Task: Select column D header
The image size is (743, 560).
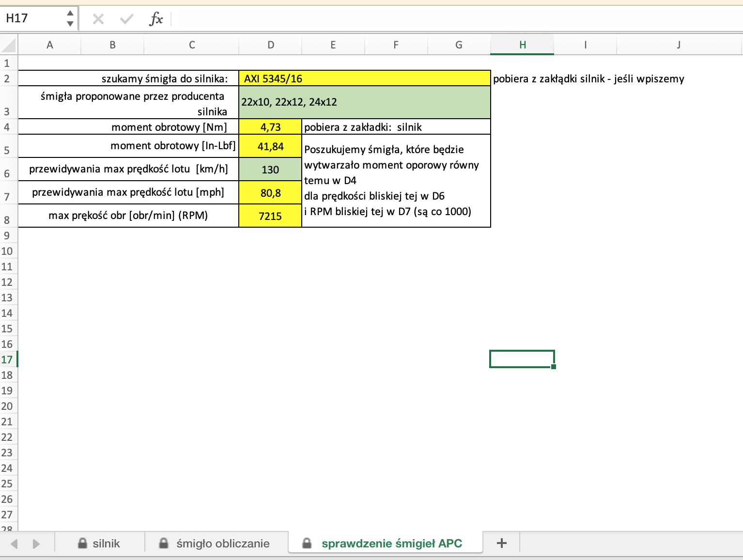Action: (x=270, y=45)
